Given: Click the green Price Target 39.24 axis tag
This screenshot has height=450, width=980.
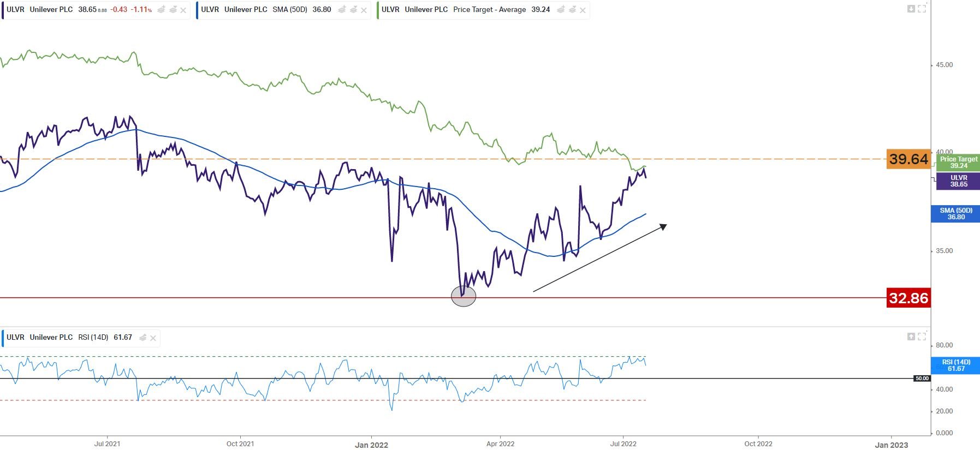Looking at the screenshot, I should (x=958, y=162).
